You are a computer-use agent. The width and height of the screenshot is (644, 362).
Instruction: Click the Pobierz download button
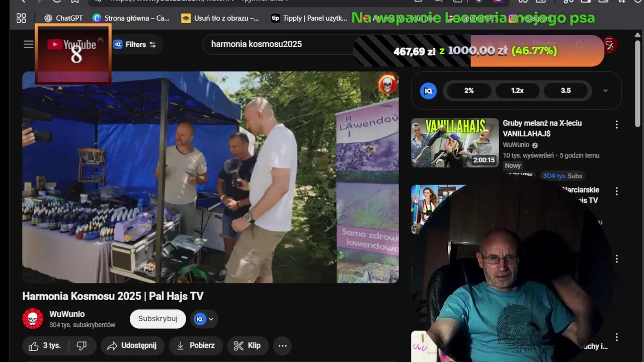pos(196,345)
